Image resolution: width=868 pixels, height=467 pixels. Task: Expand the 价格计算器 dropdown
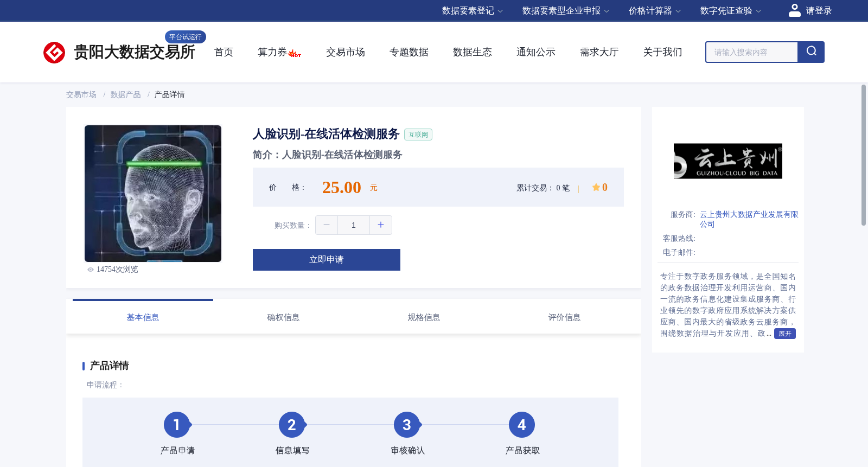[x=655, y=11]
